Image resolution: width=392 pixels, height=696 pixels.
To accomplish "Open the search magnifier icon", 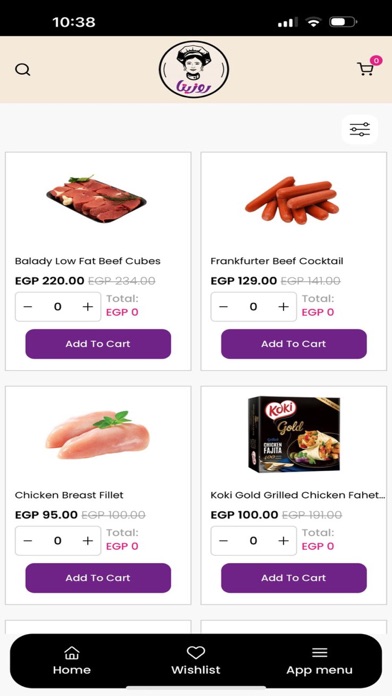I will point(23,70).
